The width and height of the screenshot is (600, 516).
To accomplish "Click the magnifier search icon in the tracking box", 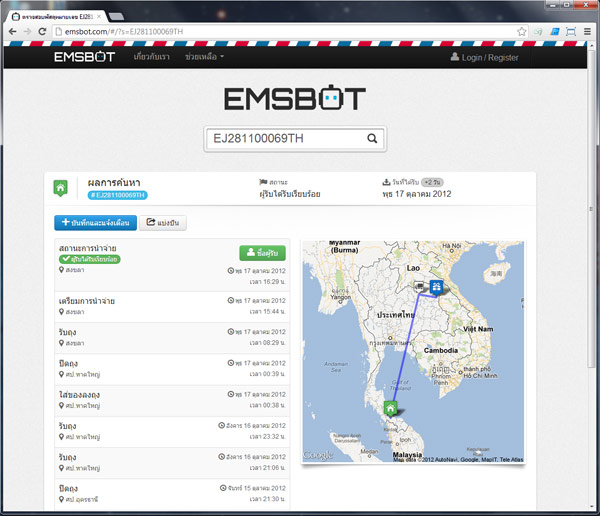I will pyautogui.click(x=372, y=138).
